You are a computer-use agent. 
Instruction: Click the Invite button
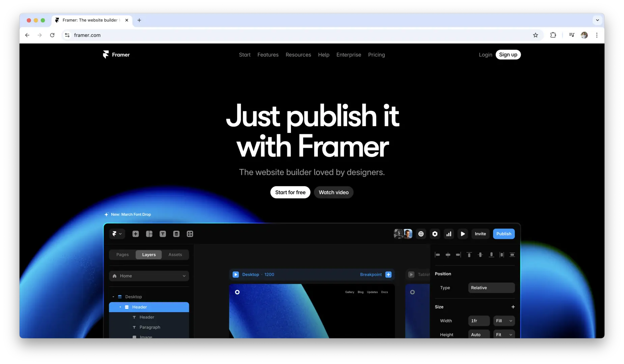(480, 234)
